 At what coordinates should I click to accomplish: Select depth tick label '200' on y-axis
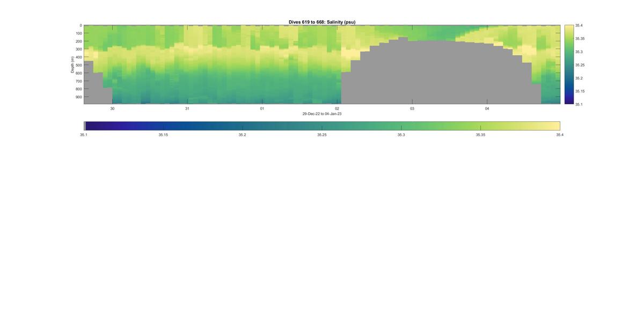78,41
